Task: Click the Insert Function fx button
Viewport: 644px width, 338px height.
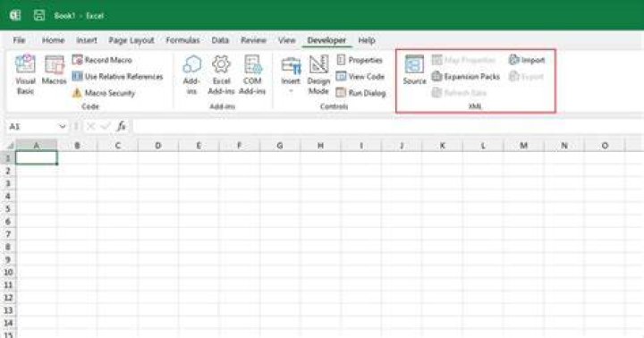Action: [121, 126]
